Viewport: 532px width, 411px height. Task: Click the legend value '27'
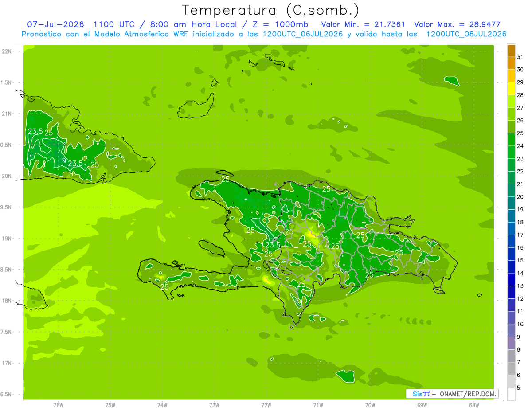point(520,108)
